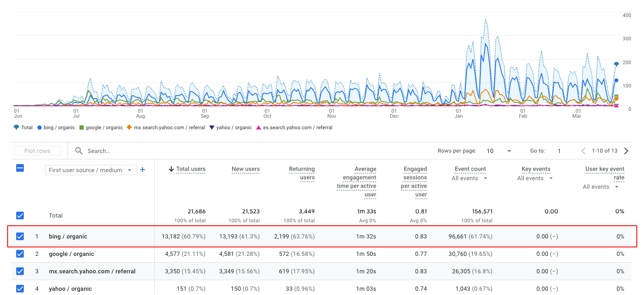Click the previous page chevron arrow
Image resolution: width=644 pixels, height=295 pixels.
tap(583, 150)
